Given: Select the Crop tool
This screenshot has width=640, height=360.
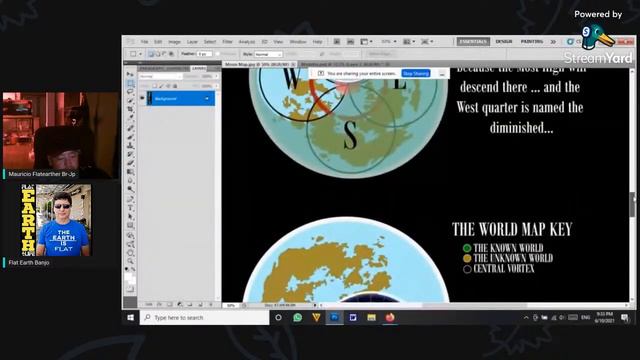Looking at the screenshot, I should (130, 109).
